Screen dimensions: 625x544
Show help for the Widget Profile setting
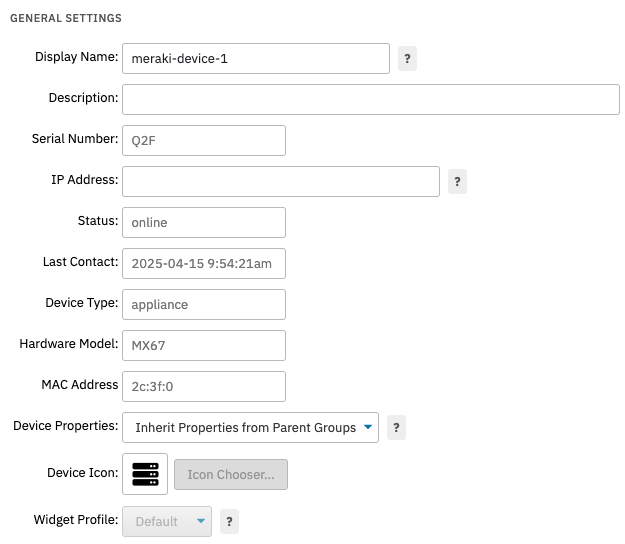click(229, 522)
